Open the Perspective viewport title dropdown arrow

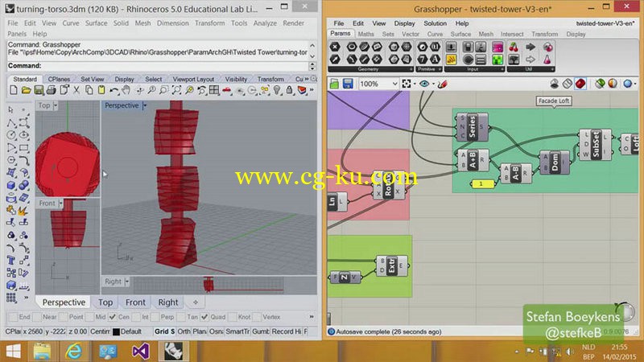click(x=145, y=106)
